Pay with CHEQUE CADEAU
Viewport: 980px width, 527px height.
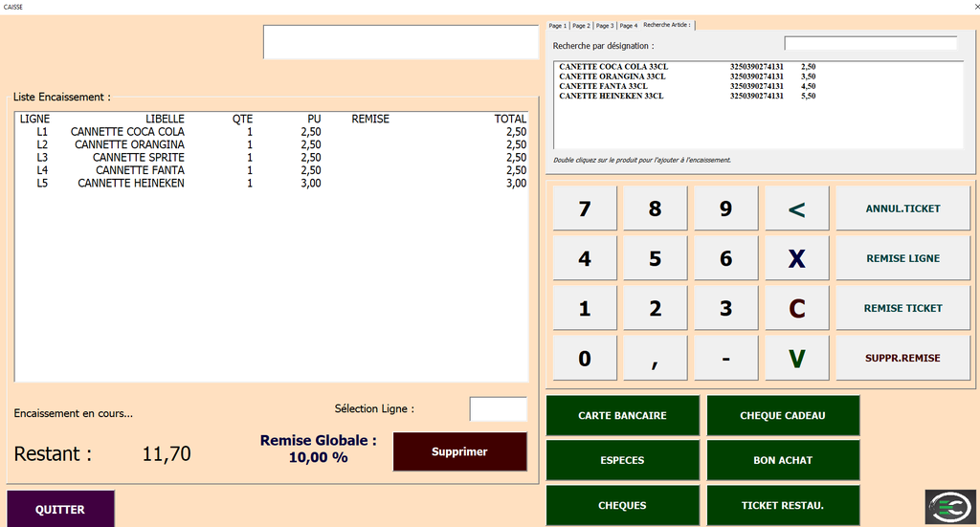coord(783,416)
